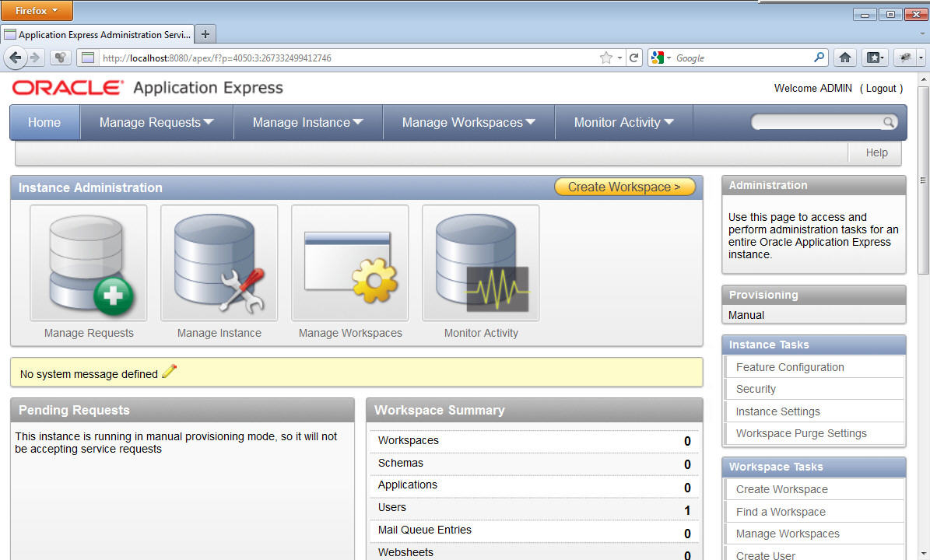
Task: Edit the system message with the pencil icon
Action: [169, 373]
